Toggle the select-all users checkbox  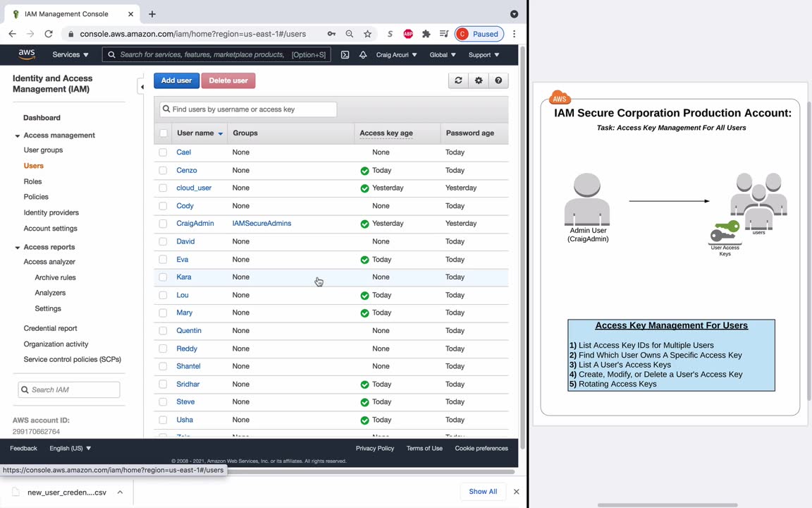pos(164,133)
